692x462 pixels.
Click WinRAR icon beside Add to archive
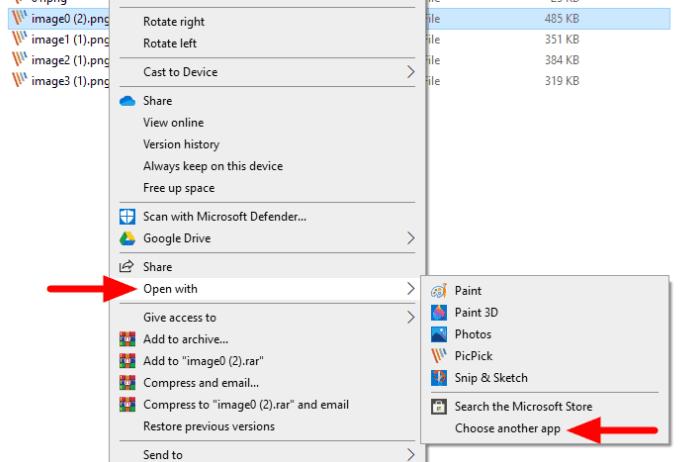[127, 340]
